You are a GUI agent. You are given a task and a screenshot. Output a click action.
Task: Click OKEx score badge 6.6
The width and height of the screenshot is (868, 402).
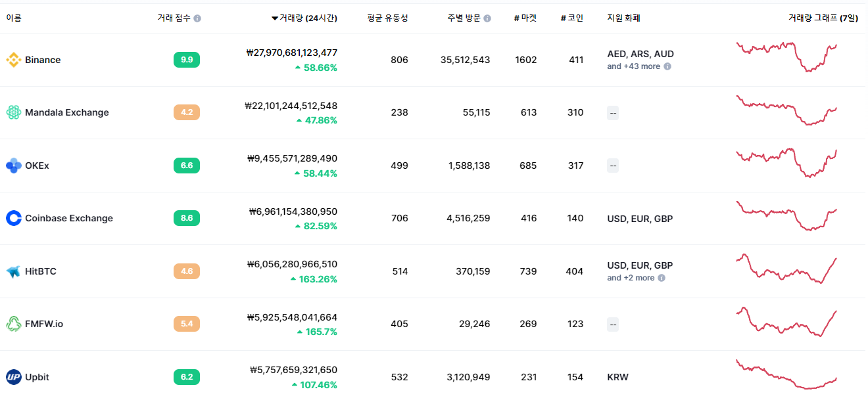coord(187,166)
